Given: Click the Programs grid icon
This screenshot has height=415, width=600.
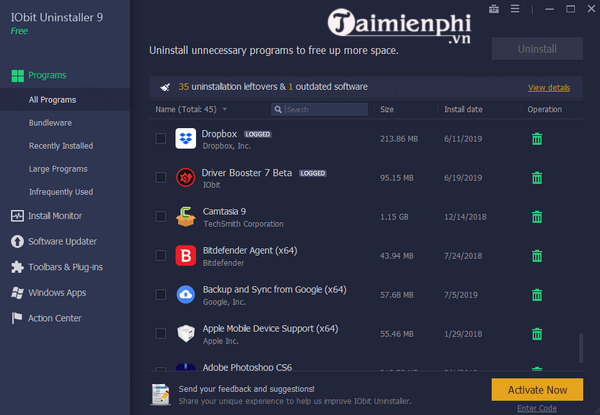Looking at the screenshot, I should (18, 76).
